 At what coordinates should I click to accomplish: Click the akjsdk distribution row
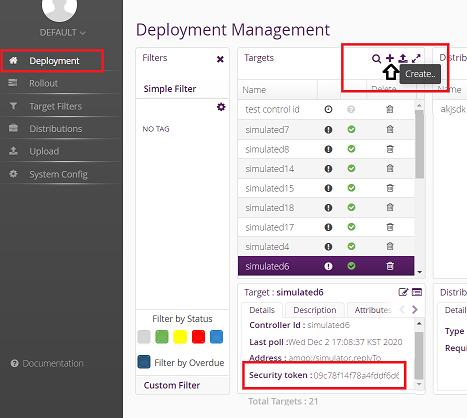453,109
